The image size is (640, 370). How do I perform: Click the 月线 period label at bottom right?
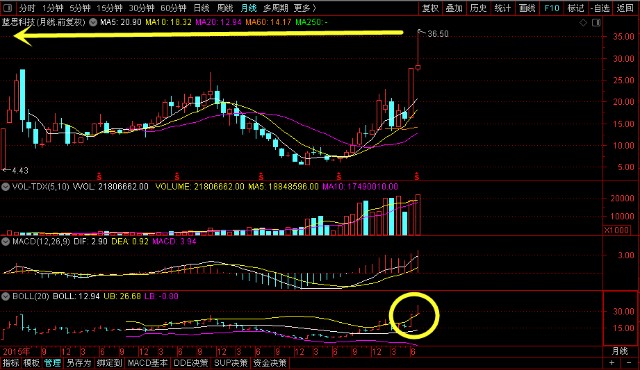click(x=620, y=351)
